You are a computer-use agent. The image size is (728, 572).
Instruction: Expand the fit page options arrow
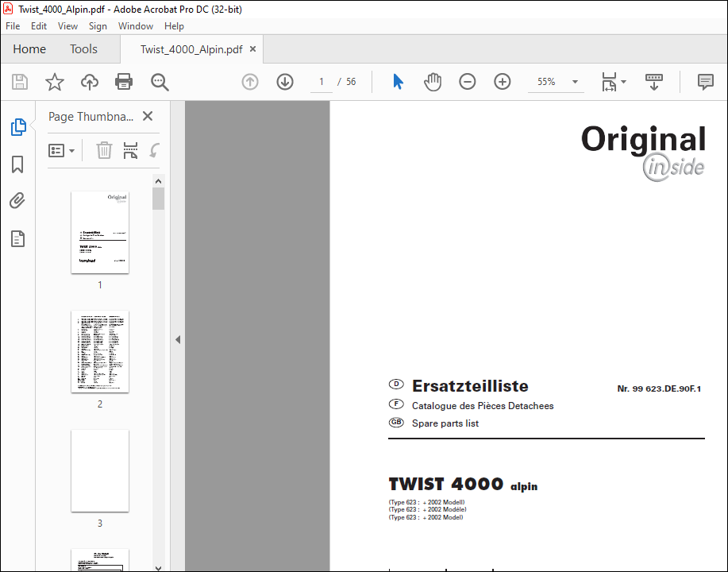point(623,82)
